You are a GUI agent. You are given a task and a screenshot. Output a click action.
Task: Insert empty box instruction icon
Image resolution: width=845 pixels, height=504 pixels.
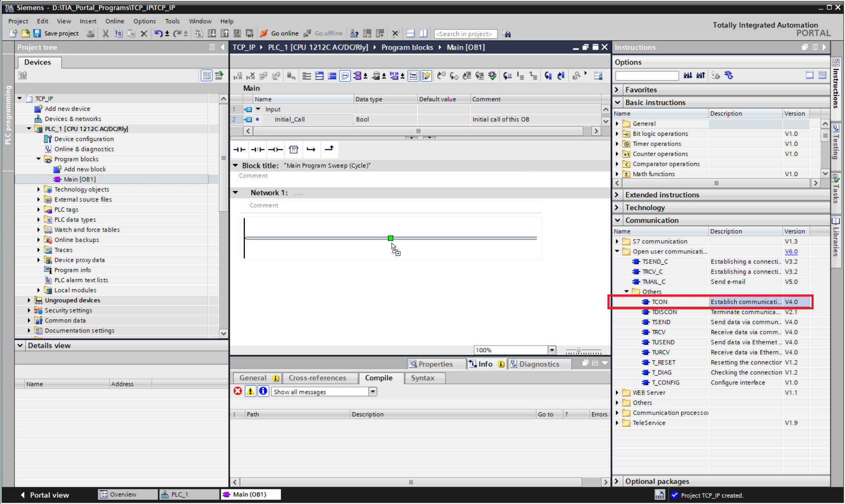pyautogui.click(x=294, y=149)
